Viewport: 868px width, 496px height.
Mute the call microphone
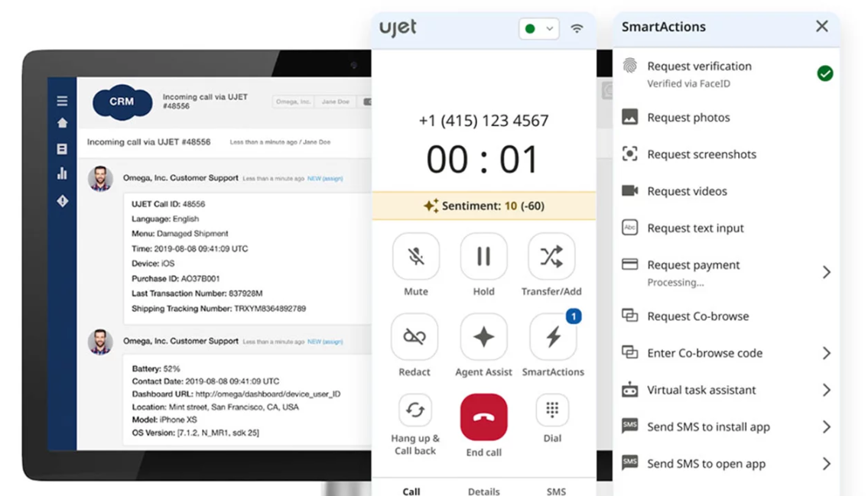(x=416, y=256)
